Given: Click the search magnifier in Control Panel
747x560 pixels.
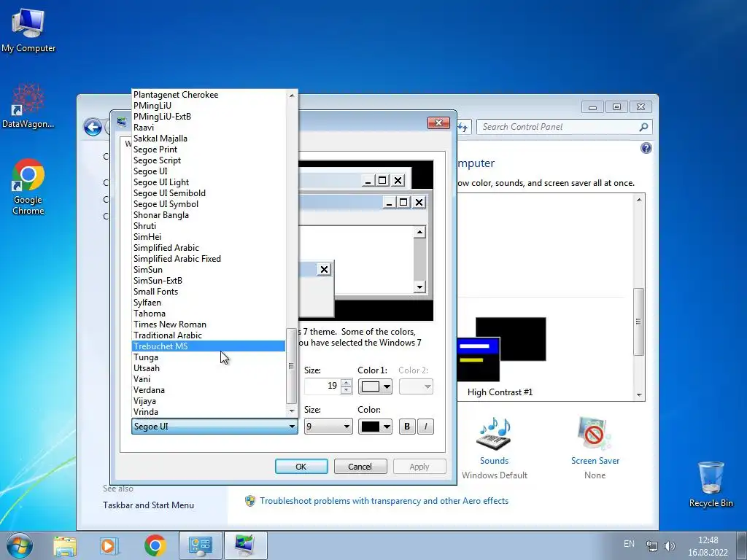Looking at the screenshot, I should [x=643, y=127].
